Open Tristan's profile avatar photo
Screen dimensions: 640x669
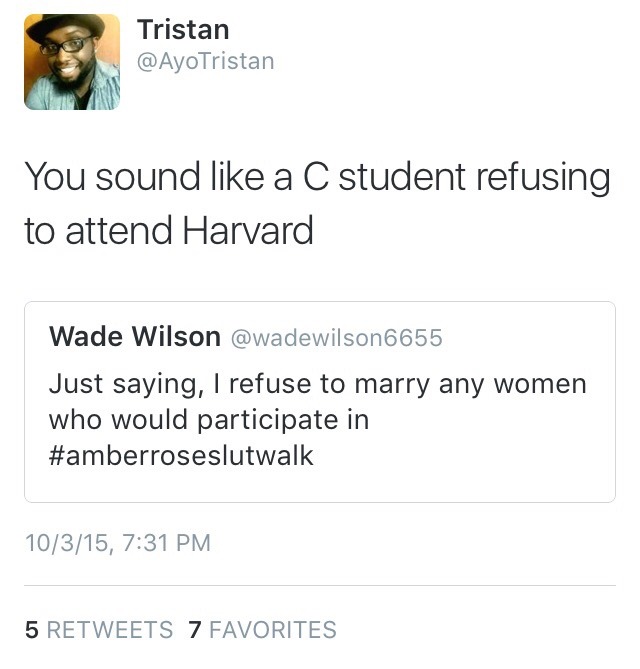point(72,61)
